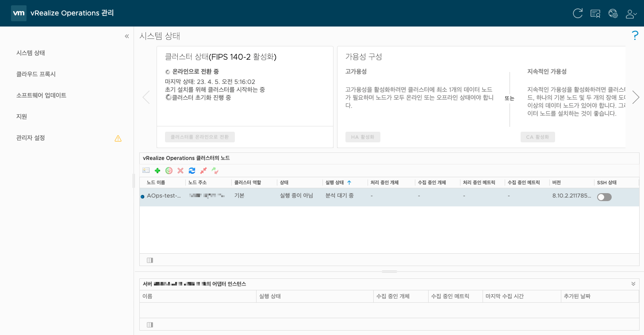Open the user account menu in the header
644x335 pixels.
click(631, 14)
